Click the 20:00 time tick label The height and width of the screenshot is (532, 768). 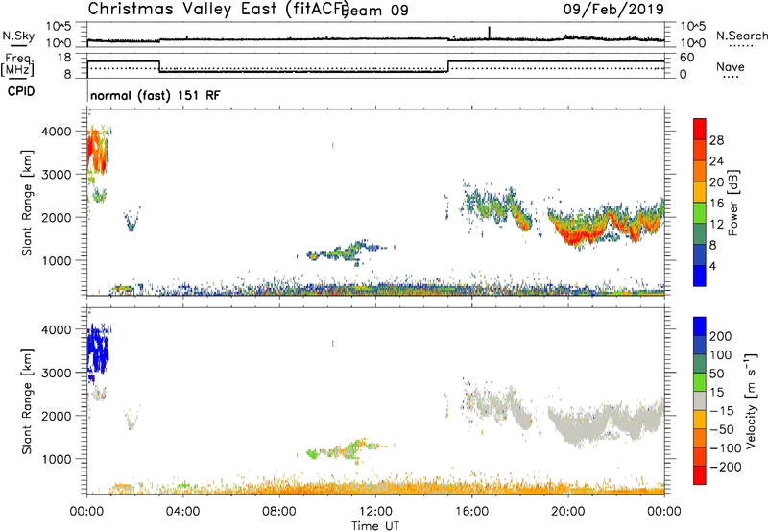(x=568, y=512)
